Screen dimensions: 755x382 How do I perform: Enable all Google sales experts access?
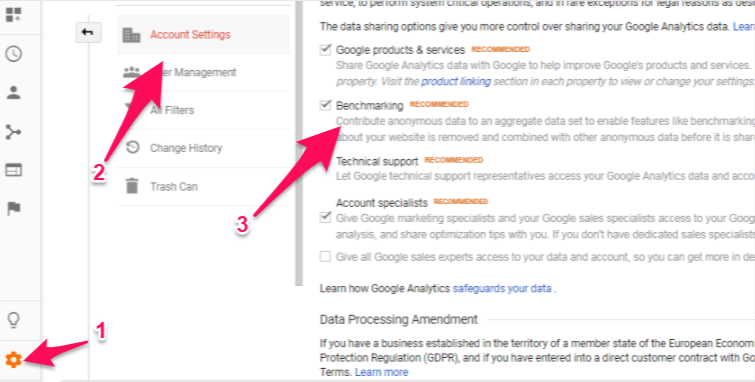[325, 256]
